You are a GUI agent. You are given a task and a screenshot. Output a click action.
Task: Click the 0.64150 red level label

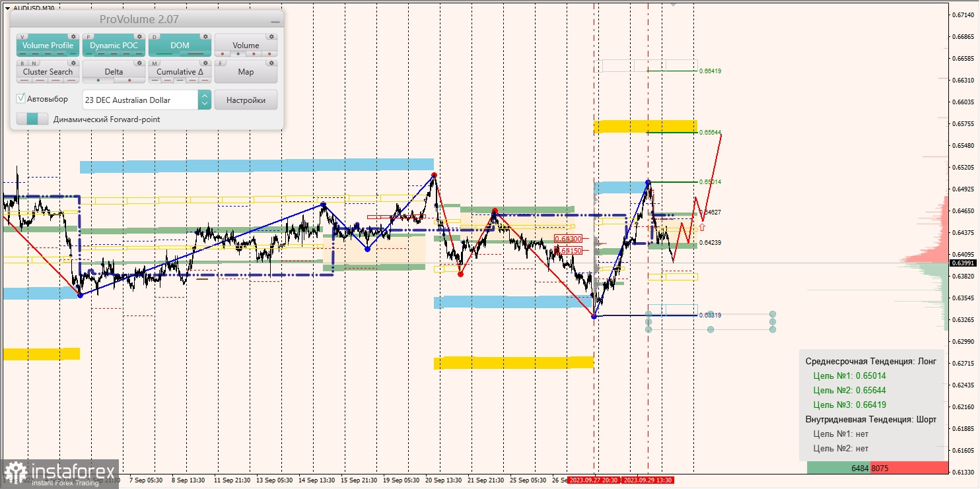[x=569, y=250]
